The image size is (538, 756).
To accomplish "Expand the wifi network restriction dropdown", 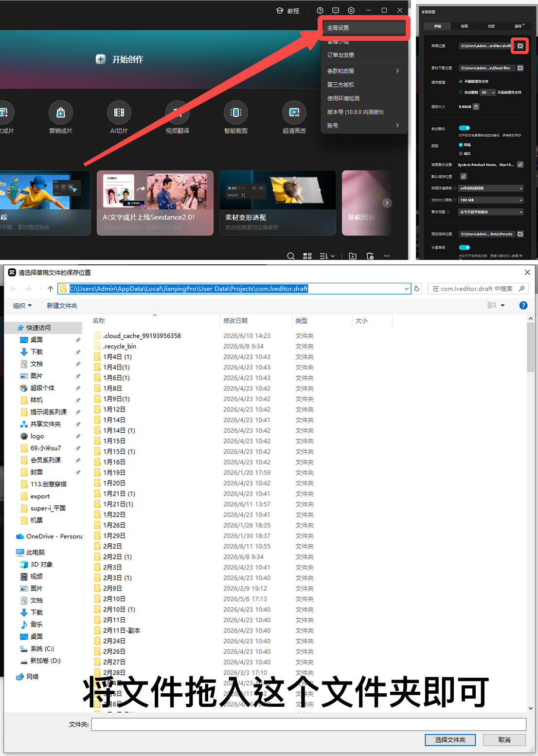I will coord(491,188).
